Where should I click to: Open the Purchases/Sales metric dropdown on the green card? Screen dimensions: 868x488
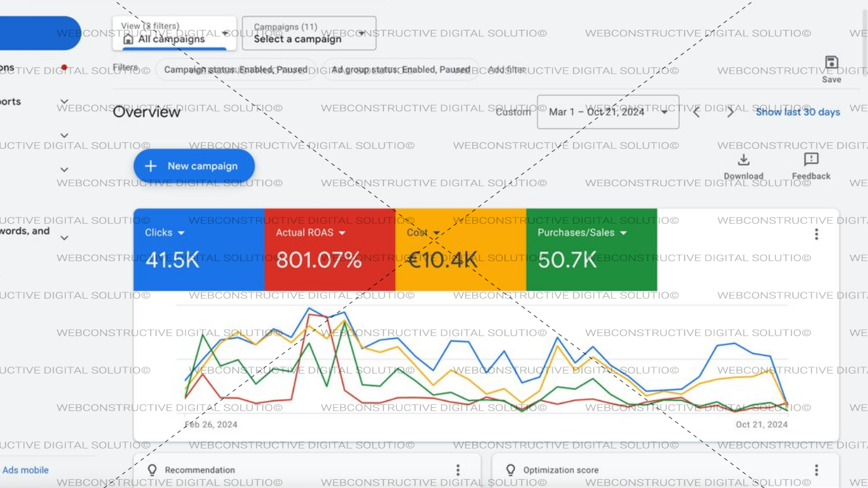tap(623, 233)
